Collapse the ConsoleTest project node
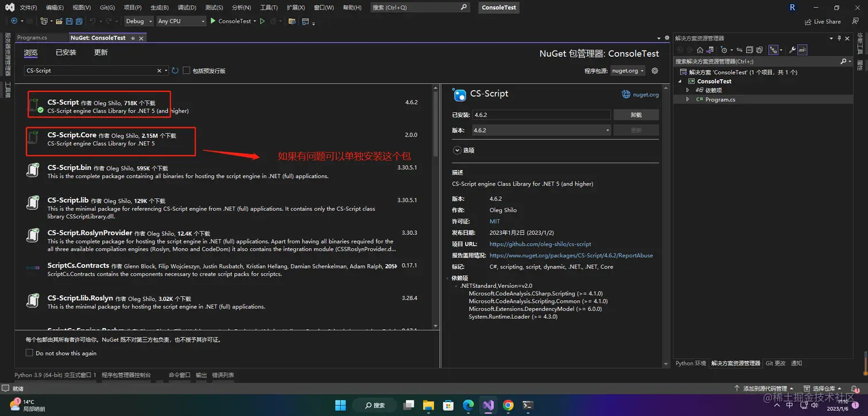 [x=680, y=81]
